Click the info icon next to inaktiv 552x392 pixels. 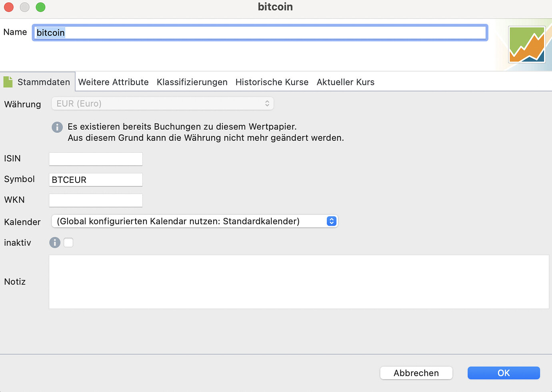55,242
